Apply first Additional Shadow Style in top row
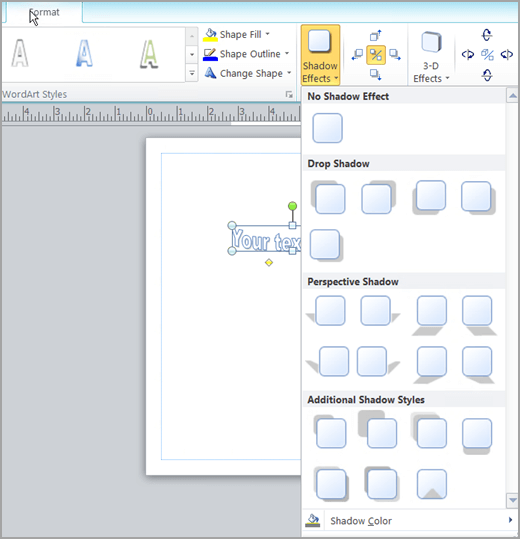520x539 pixels. click(330, 431)
